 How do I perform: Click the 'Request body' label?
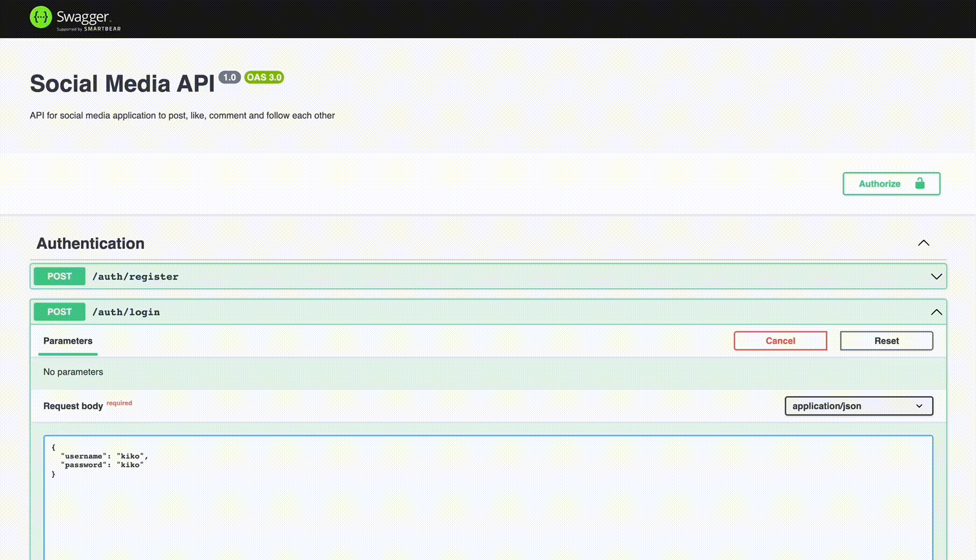73,406
